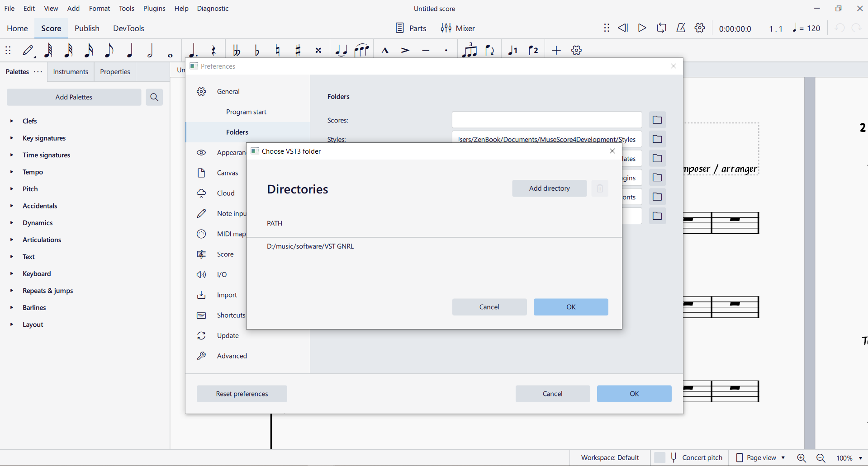Insert a tuplet

(470, 51)
